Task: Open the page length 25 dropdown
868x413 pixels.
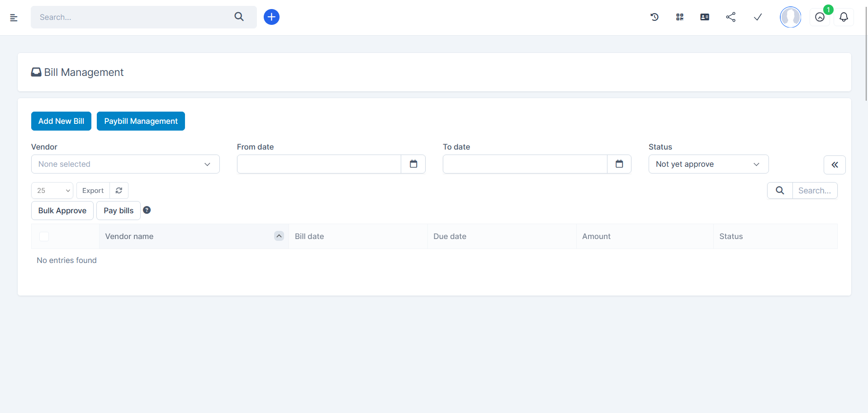Action: pos(52,191)
